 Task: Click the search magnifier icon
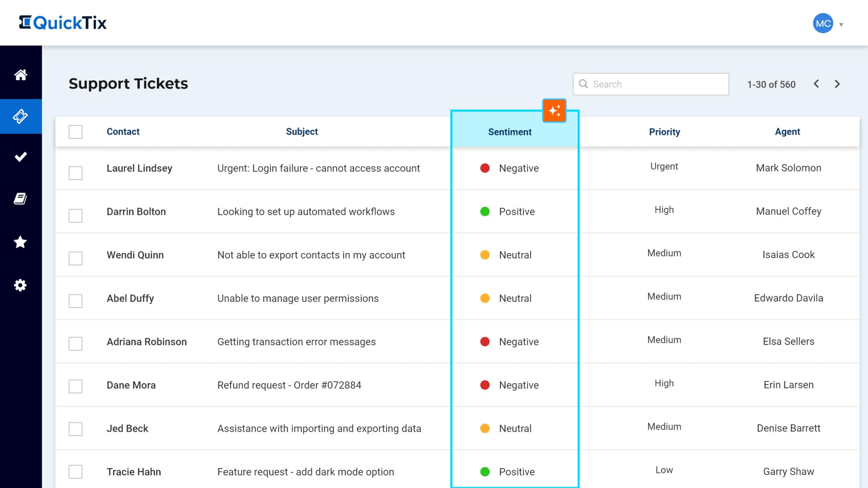(x=584, y=84)
